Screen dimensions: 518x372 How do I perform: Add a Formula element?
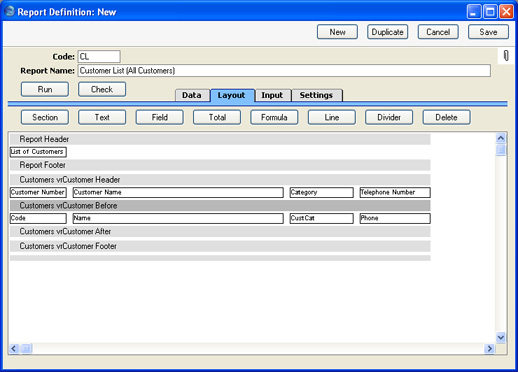point(274,117)
